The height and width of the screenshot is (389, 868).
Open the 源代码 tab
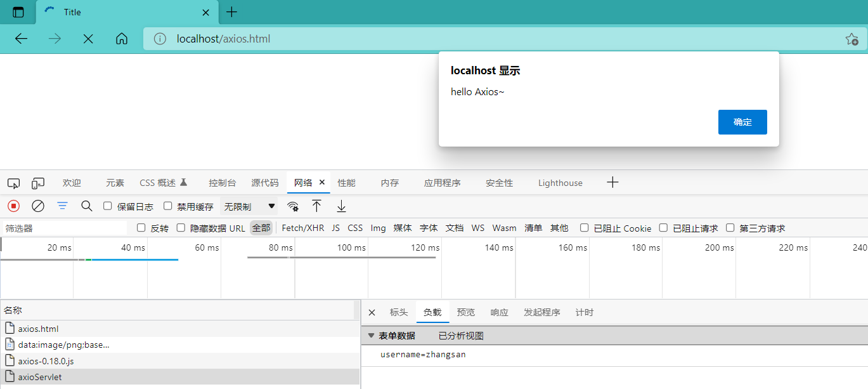pos(264,183)
